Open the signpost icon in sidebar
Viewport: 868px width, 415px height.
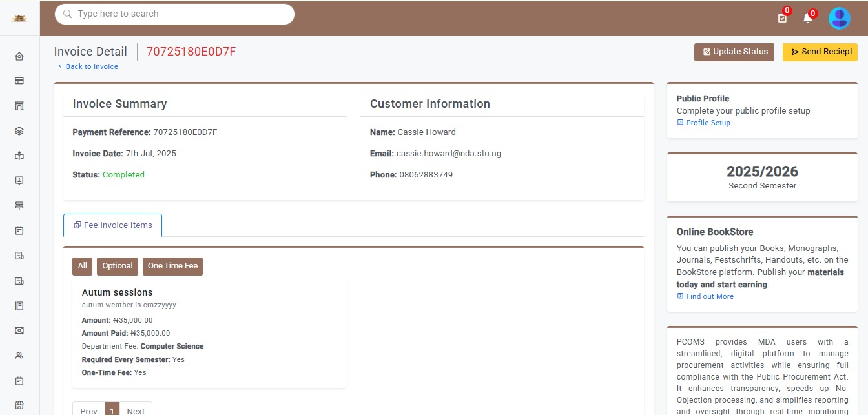[x=19, y=205]
